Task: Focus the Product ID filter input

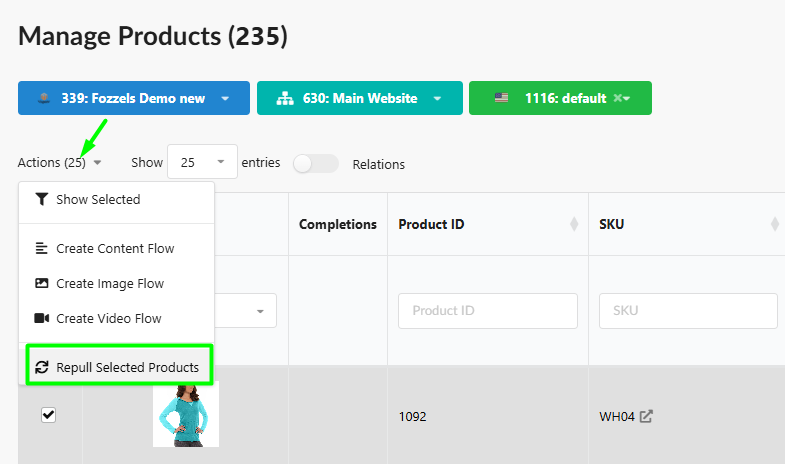Action: (488, 311)
